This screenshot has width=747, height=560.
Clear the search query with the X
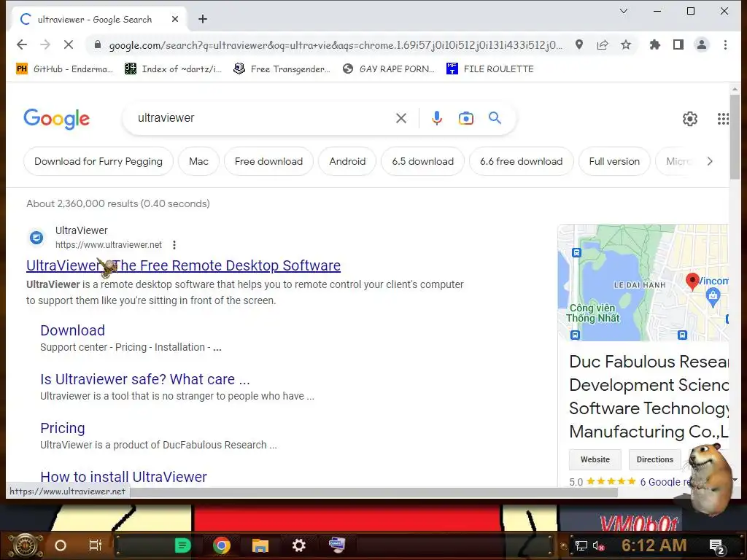(x=401, y=118)
